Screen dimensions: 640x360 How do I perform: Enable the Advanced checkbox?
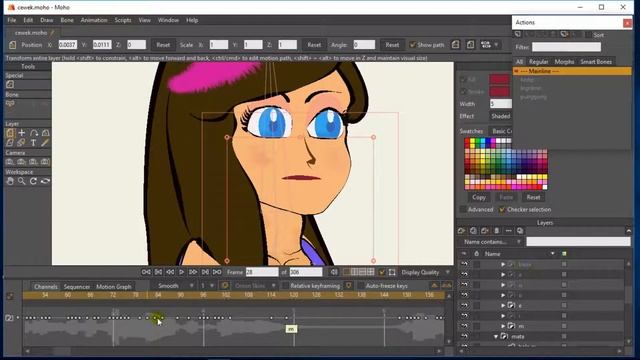pos(463,209)
